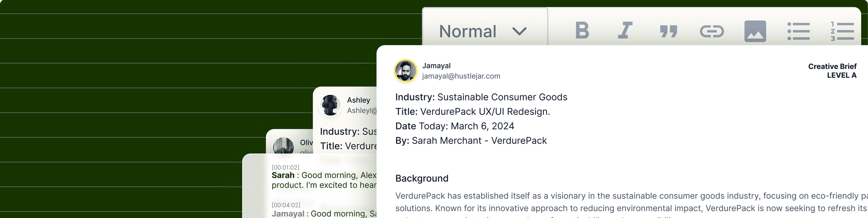Click Sarah's Good morning transcript line
This screenshot has width=868, height=218.
pos(324,180)
